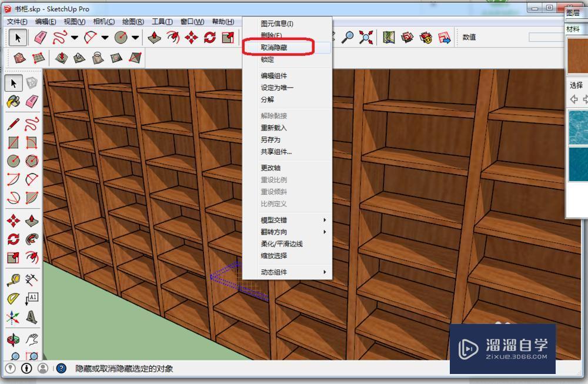Pick the Freehand drawing tool

click(x=61, y=36)
